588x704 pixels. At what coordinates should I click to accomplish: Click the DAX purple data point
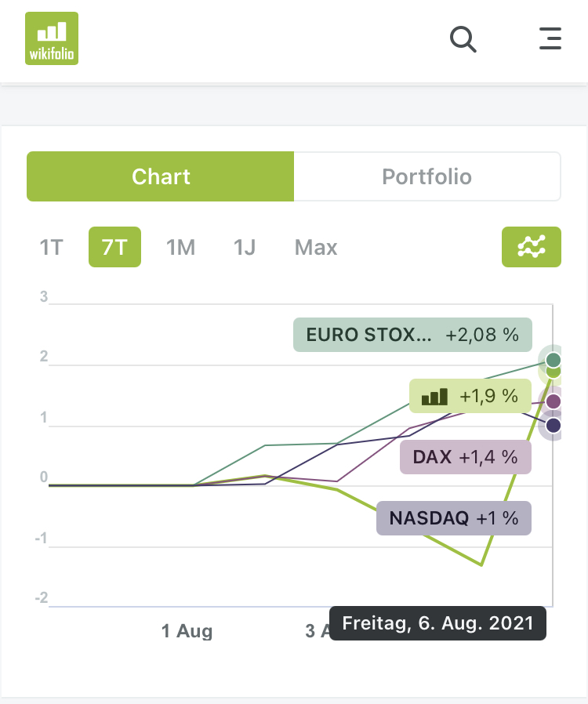[x=554, y=401]
